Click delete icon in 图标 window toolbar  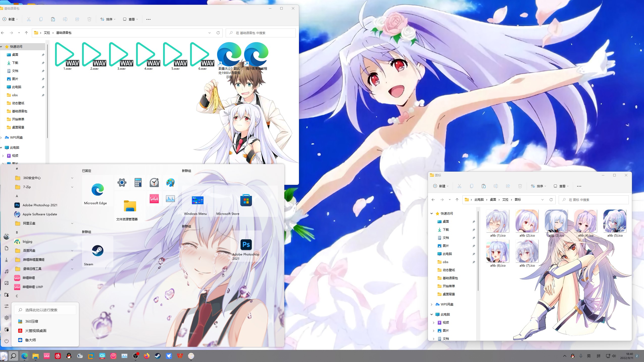coord(520,186)
